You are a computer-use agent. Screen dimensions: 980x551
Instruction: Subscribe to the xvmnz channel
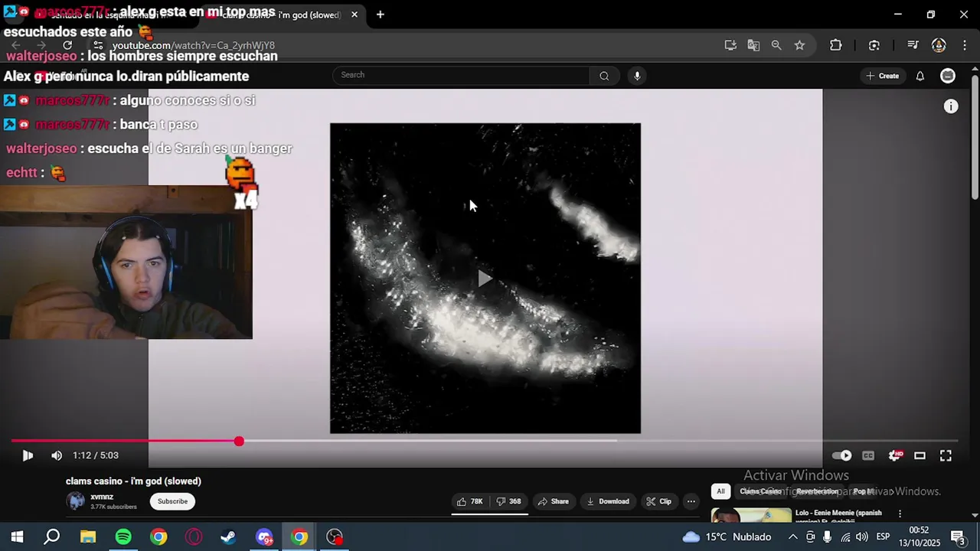172,501
